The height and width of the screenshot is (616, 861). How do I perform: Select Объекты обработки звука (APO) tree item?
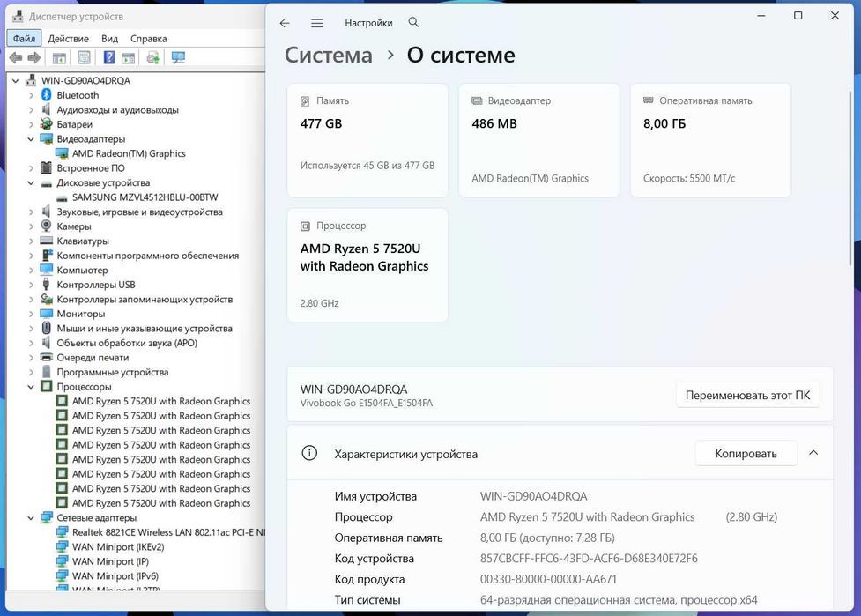tap(127, 343)
